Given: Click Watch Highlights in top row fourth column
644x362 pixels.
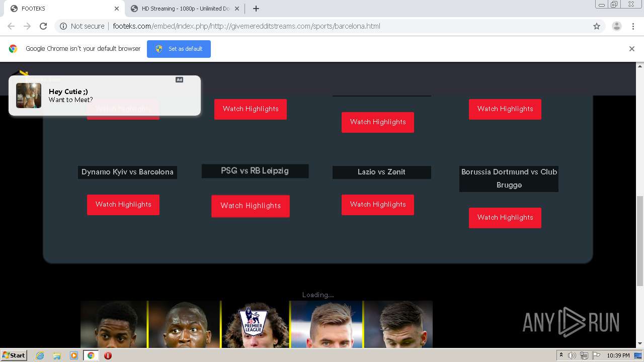Looking at the screenshot, I should pos(505,109).
